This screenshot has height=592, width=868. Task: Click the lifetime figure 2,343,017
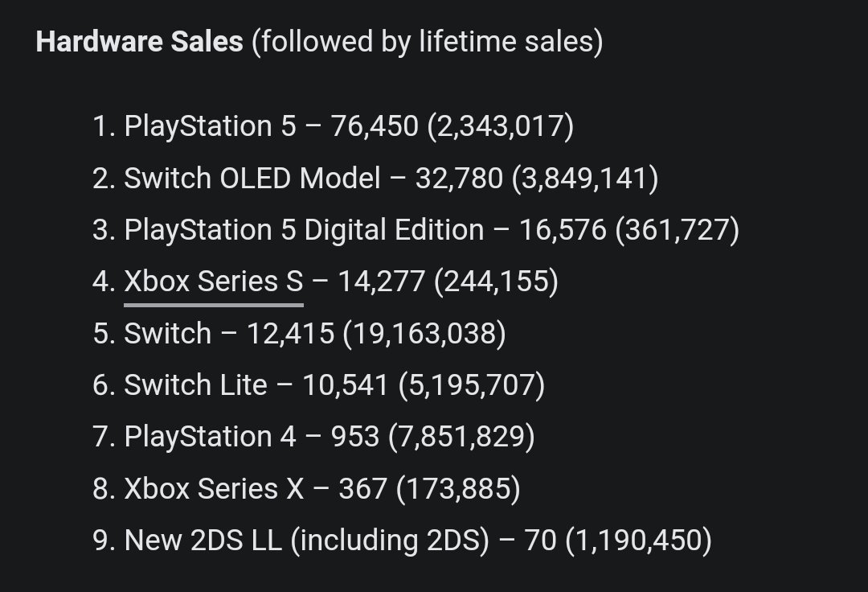point(501,126)
